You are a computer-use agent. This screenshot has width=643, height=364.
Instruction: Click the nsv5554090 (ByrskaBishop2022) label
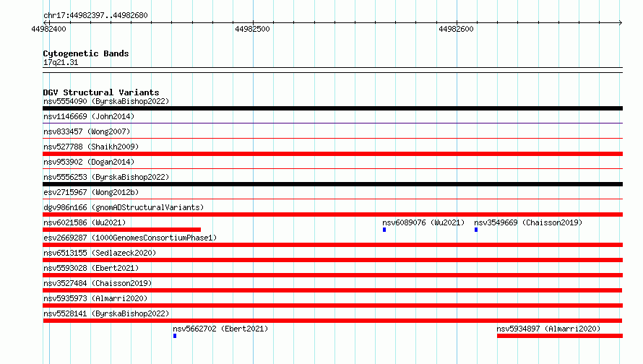click(106, 101)
